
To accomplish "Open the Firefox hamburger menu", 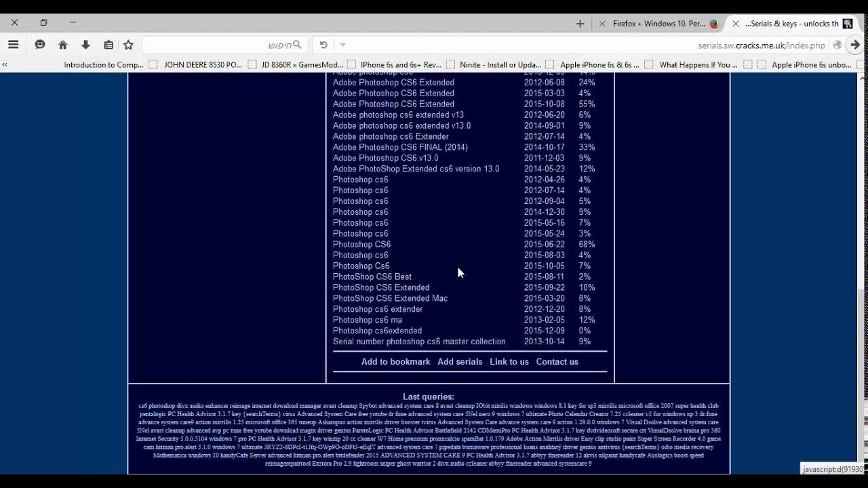I will pyautogui.click(x=14, y=45).
